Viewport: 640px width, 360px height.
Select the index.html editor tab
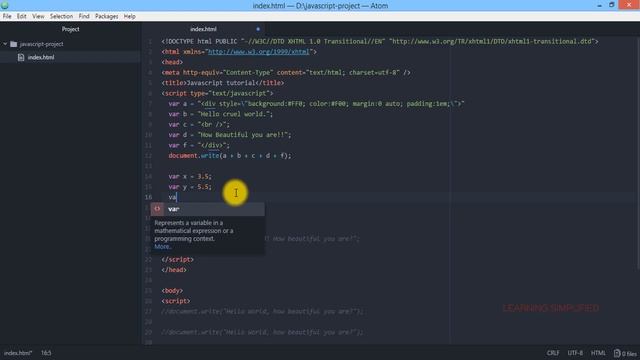(x=203, y=29)
